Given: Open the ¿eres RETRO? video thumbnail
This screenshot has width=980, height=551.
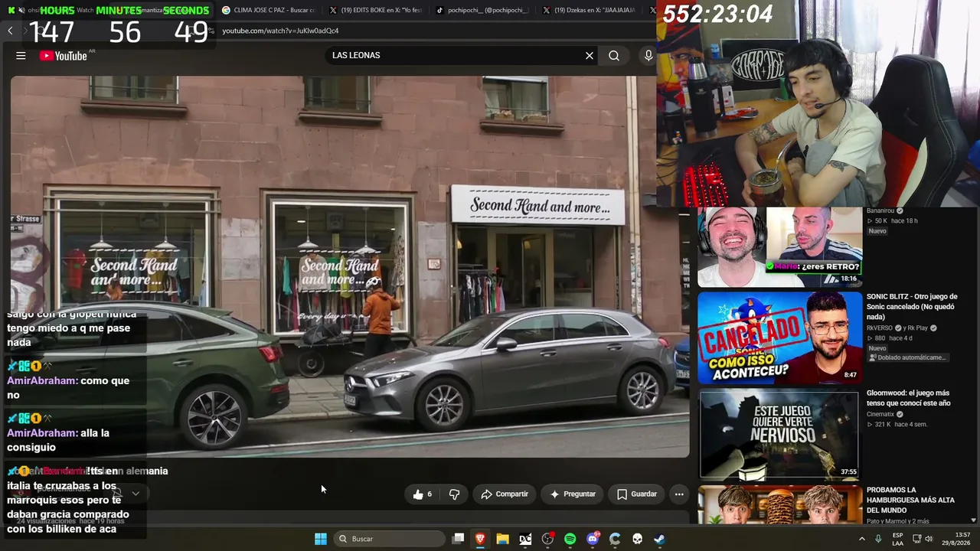Looking at the screenshot, I should [779, 246].
